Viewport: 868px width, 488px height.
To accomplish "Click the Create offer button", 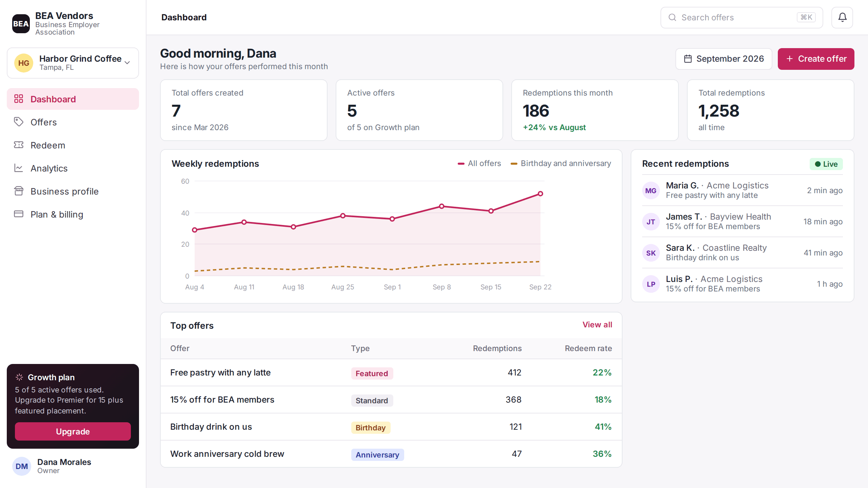I will (816, 59).
